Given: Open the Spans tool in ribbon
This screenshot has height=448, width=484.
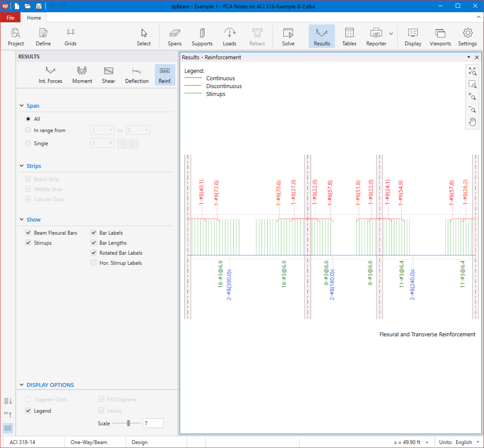Looking at the screenshot, I should [x=175, y=37].
